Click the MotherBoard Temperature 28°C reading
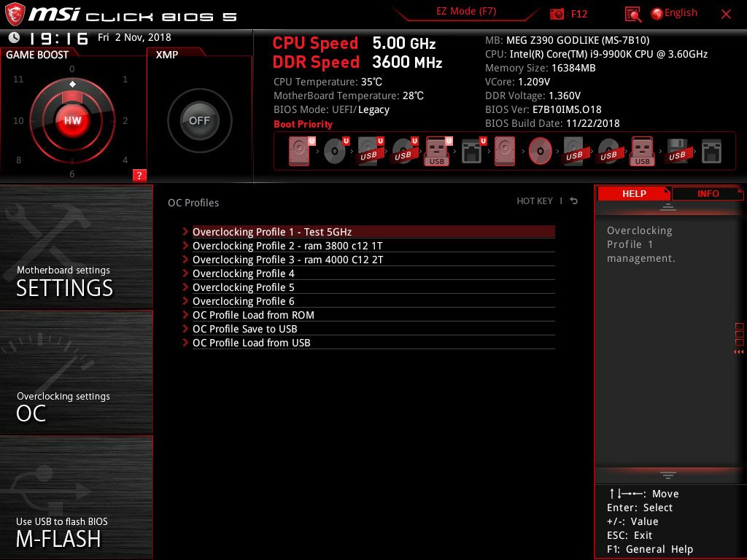Screen dimensions: 747x560 coord(349,96)
